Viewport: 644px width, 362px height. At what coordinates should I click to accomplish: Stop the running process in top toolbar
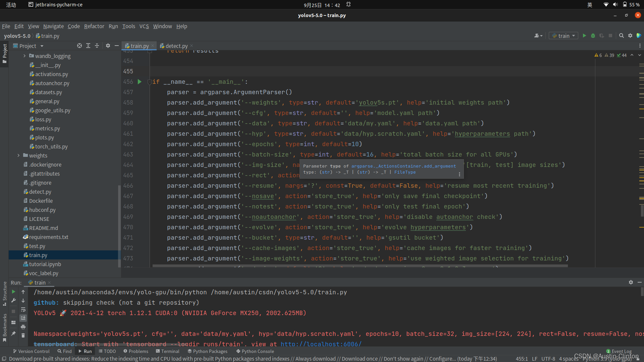coord(610,36)
